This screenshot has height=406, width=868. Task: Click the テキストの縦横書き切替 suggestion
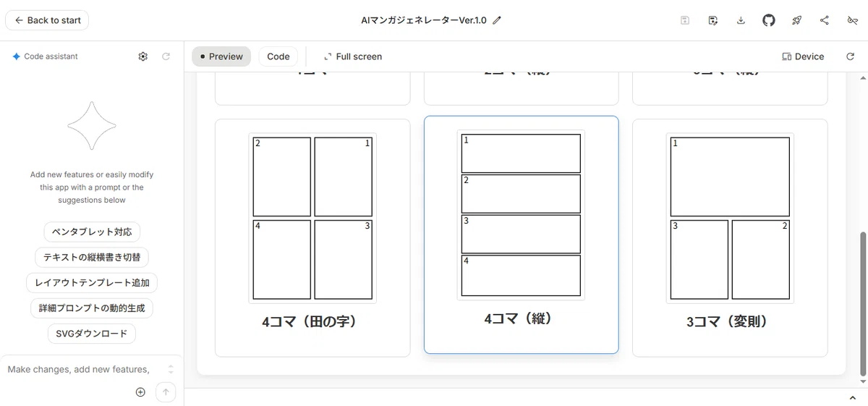[92, 257]
